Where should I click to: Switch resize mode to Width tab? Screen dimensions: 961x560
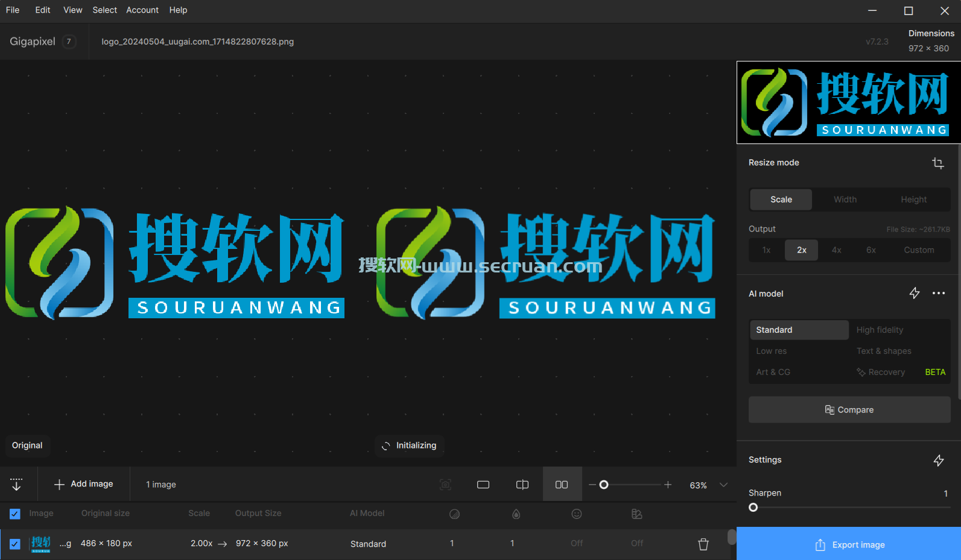845,200
